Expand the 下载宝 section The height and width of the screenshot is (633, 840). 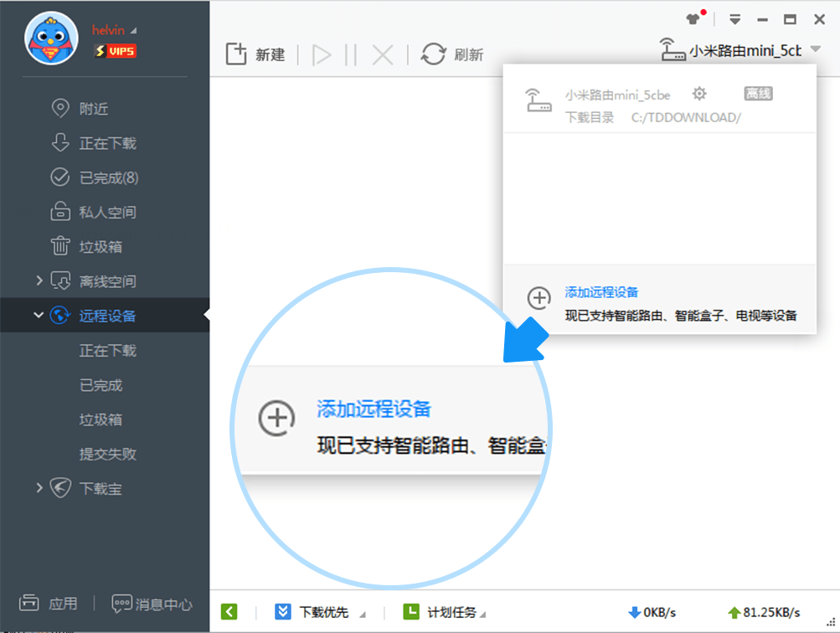coord(38,488)
